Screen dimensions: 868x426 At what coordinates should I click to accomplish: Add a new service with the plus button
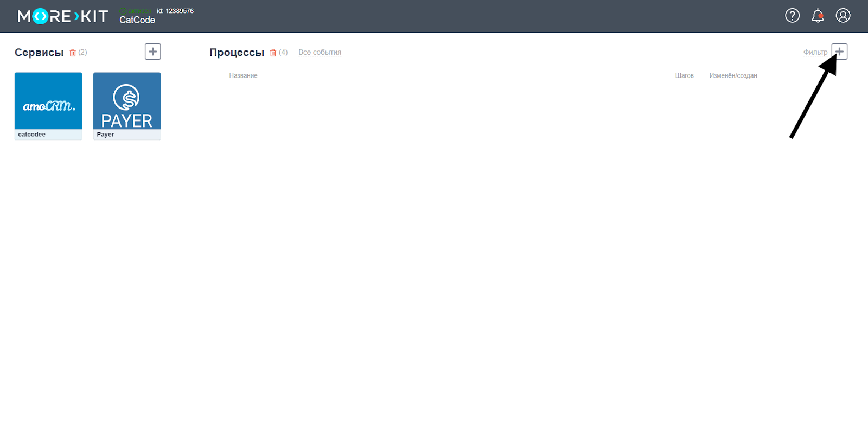click(x=153, y=52)
